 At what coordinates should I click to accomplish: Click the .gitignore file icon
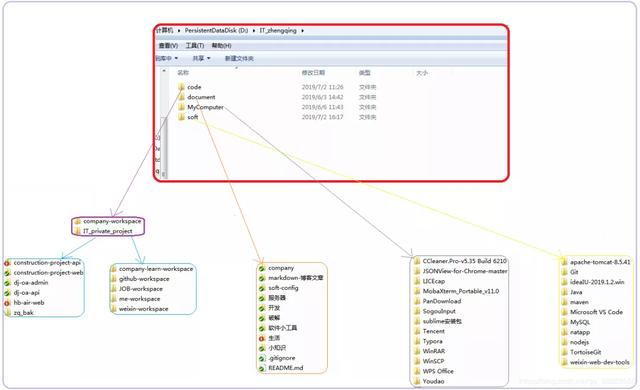(262, 358)
